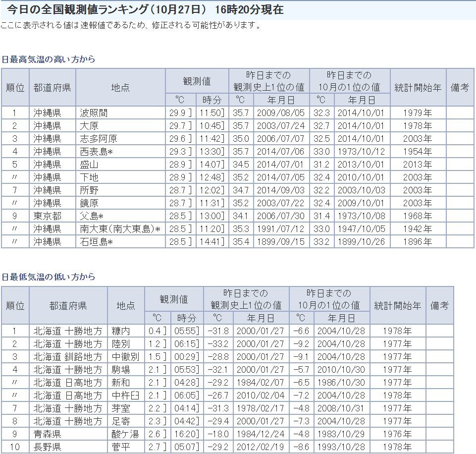
Task: Click the 1983/10/29 October record date
Action: click(x=342, y=434)
